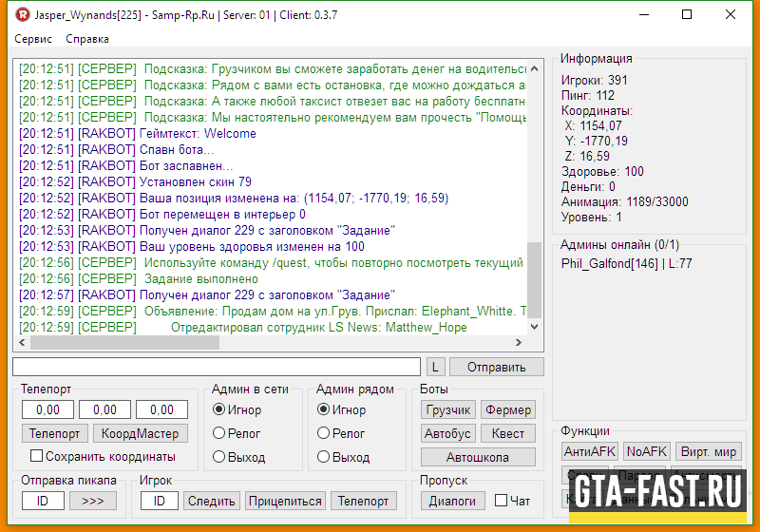Click the ID field in Игрок group
Viewport: 760px width, 532px height.
tap(160, 501)
